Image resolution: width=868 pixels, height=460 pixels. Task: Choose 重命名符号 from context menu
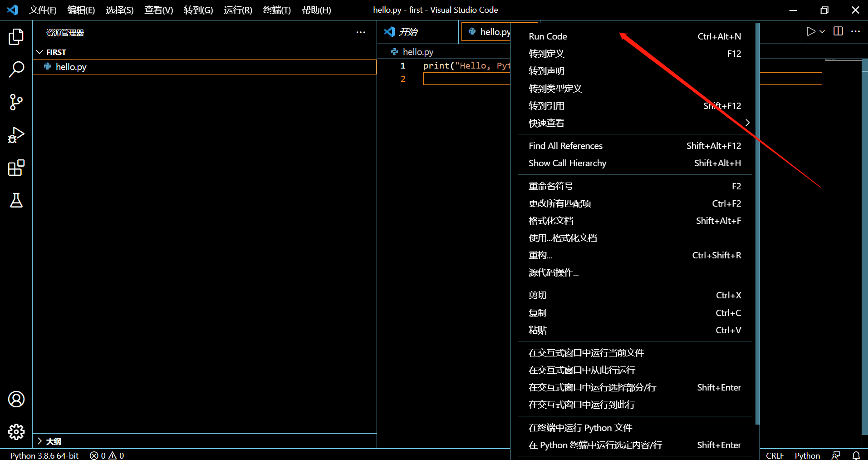pyautogui.click(x=635, y=186)
